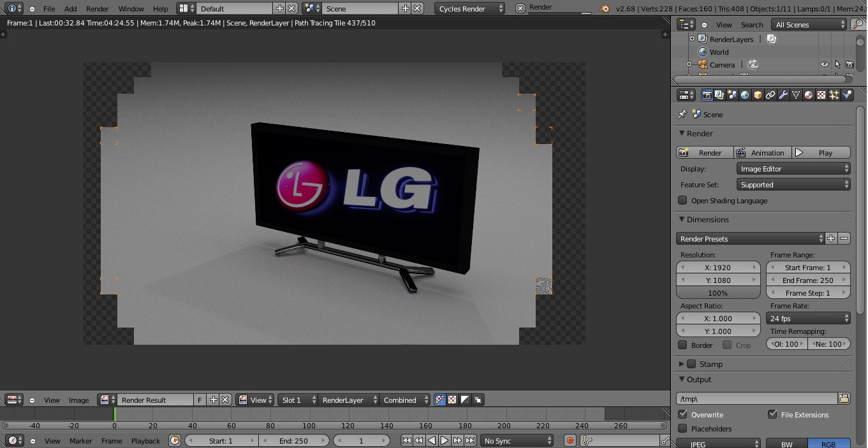Open the Slot 1 dropdown

297,400
